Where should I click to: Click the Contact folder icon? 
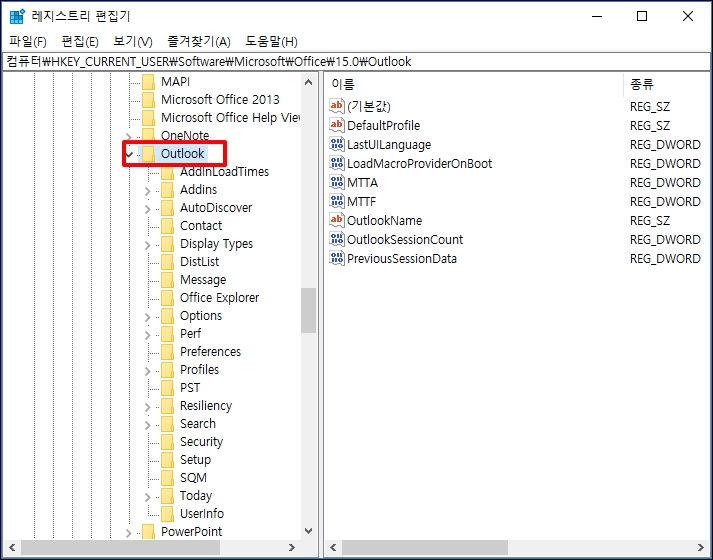point(167,225)
